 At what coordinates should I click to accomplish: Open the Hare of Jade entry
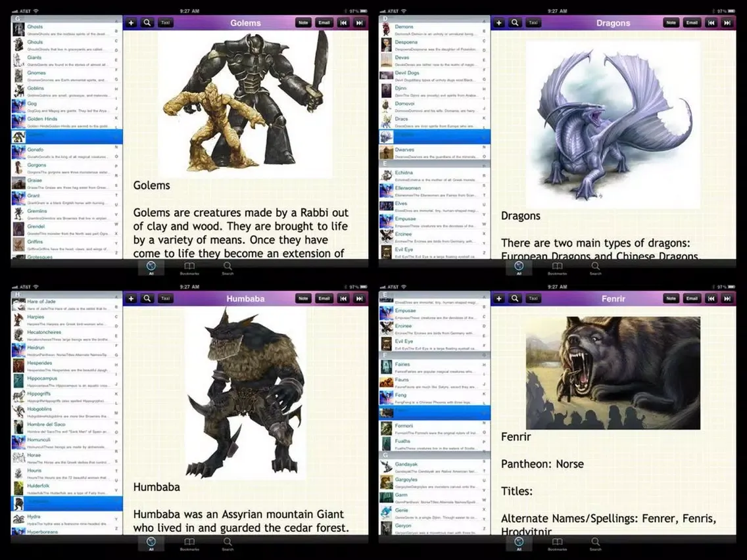tap(63, 305)
